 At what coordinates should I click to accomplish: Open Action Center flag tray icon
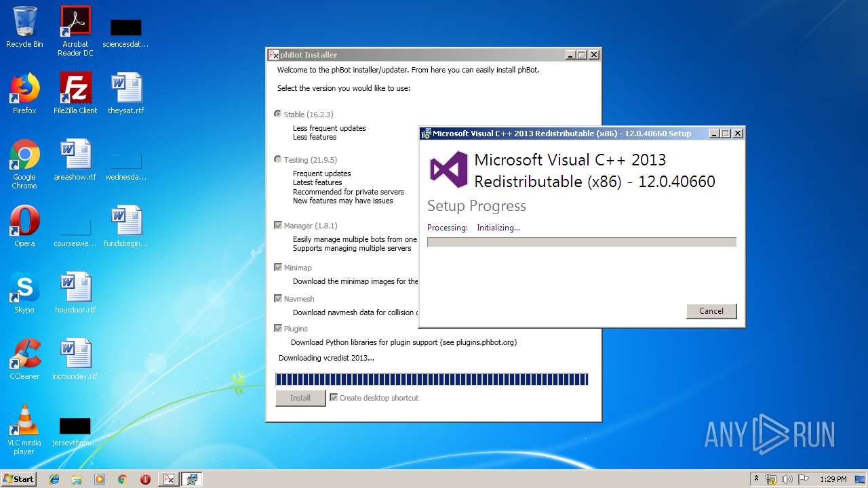pyautogui.click(x=803, y=479)
